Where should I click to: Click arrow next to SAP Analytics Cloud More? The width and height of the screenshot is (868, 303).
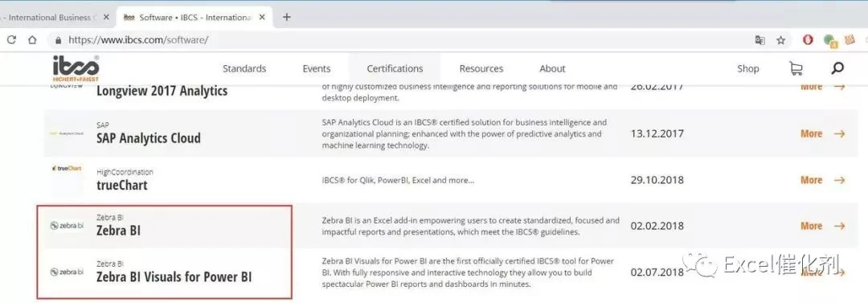(839, 133)
